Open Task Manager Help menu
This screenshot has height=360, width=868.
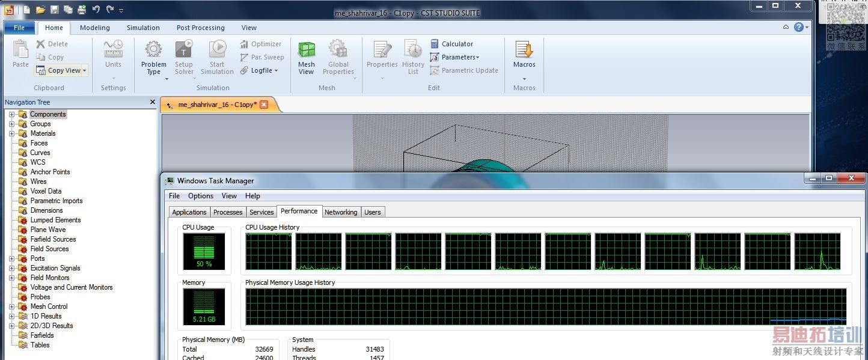coord(252,196)
